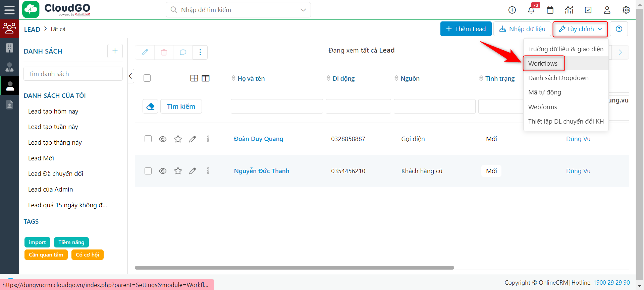Open the Lead tạo hôm nay list

(x=53, y=112)
